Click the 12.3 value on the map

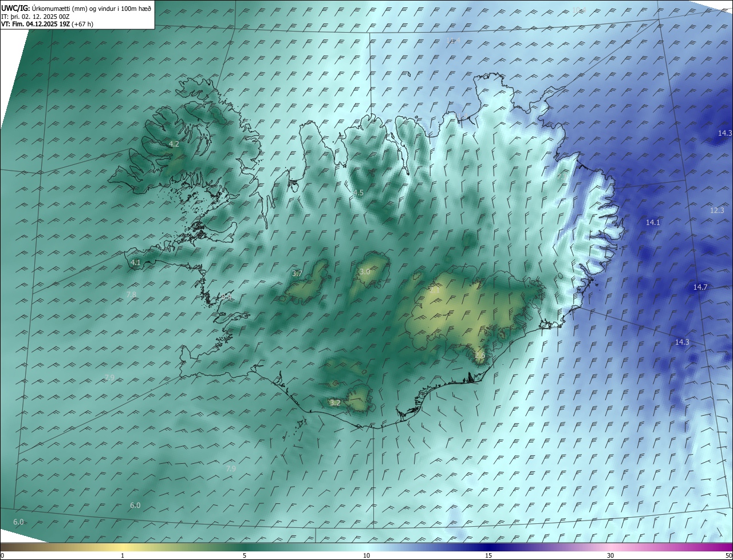pyautogui.click(x=717, y=211)
